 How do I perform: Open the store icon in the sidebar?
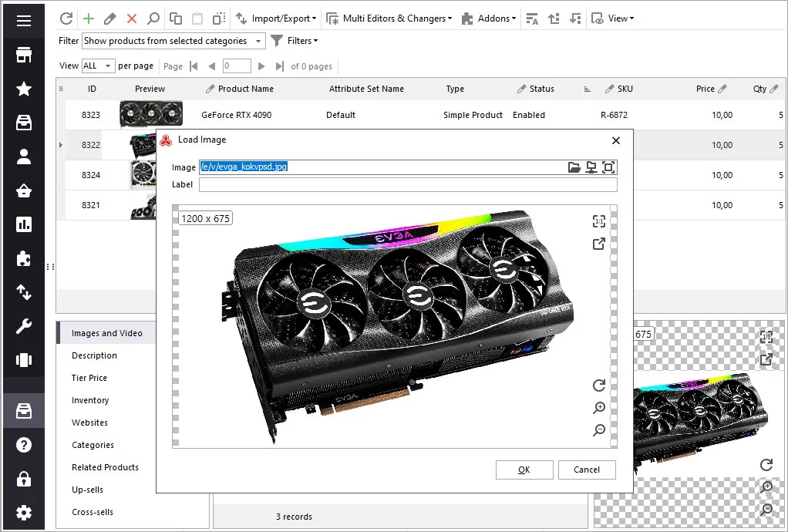click(x=24, y=55)
